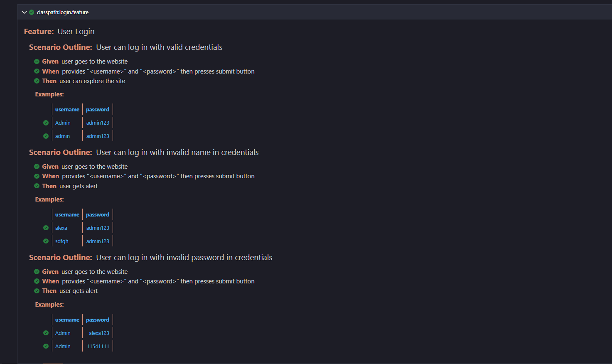This screenshot has width=612, height=364.
Task: Click the Admin username cell beside 11541111
Action: (63, 347)
